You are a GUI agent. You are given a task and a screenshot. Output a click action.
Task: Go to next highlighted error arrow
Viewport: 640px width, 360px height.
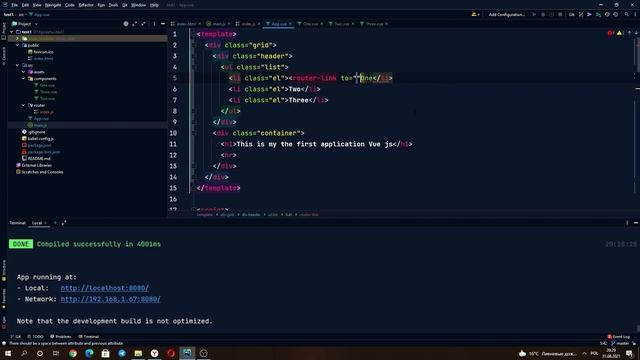click(x=636, y=33)
